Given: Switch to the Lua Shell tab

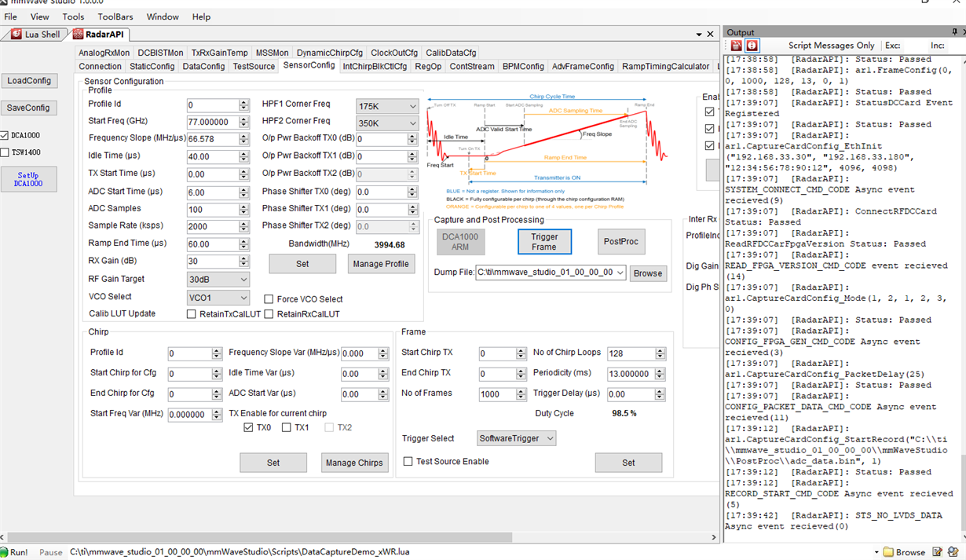Looking at the screenshot, I should pyautogui.click(x=35, y=35).
